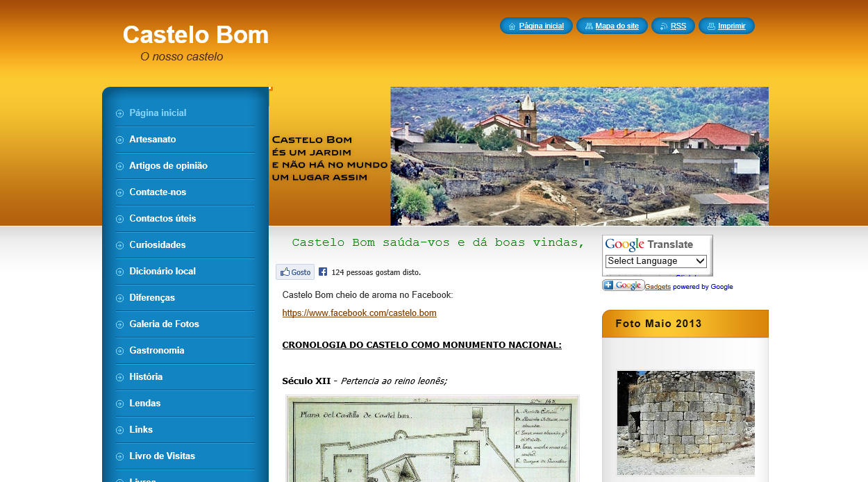
Task: Click the Gadgets link
Action: pyautogui.click(x=658, y=287)
